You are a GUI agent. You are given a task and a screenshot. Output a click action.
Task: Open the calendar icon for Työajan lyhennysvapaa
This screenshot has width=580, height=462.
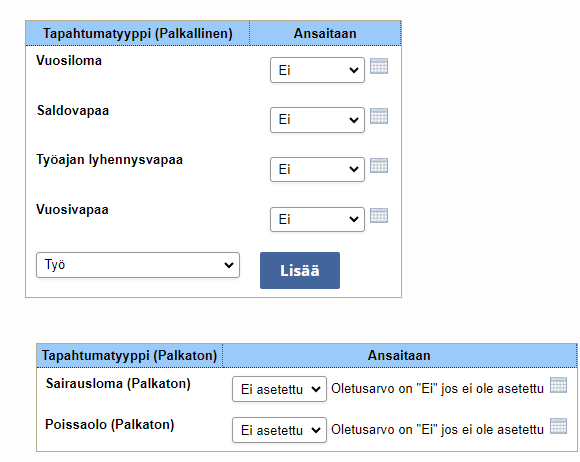point(379,166)
